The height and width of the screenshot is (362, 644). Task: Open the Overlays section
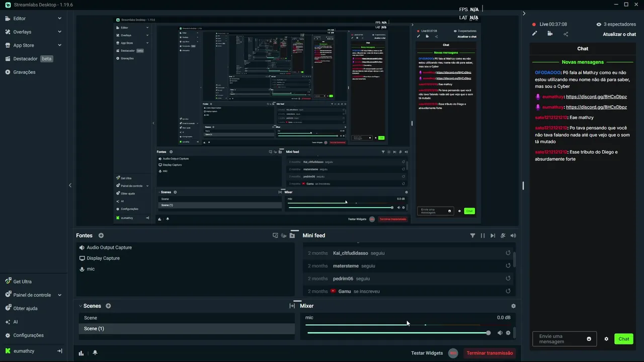point(22,32)
